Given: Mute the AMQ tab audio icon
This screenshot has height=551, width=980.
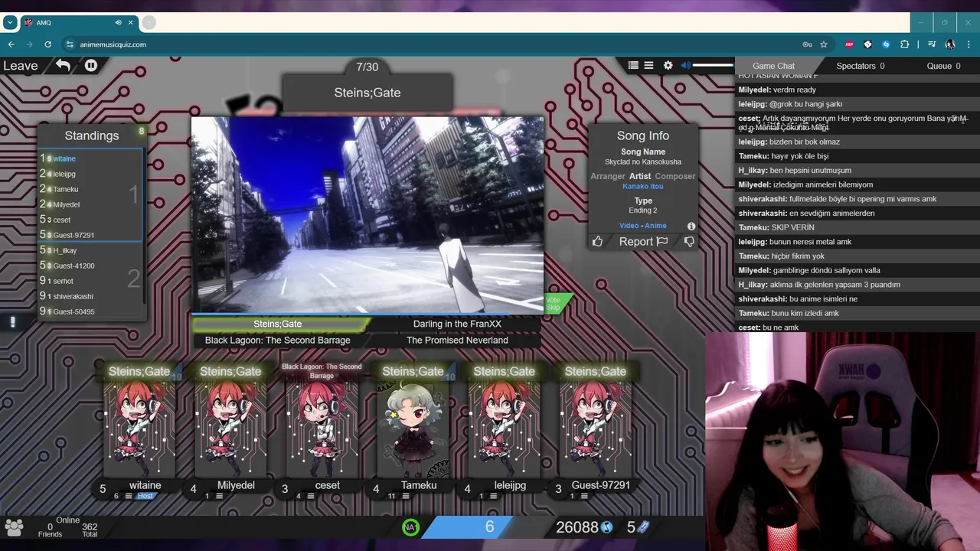Looking at the screenshot, I should point(118,22).
